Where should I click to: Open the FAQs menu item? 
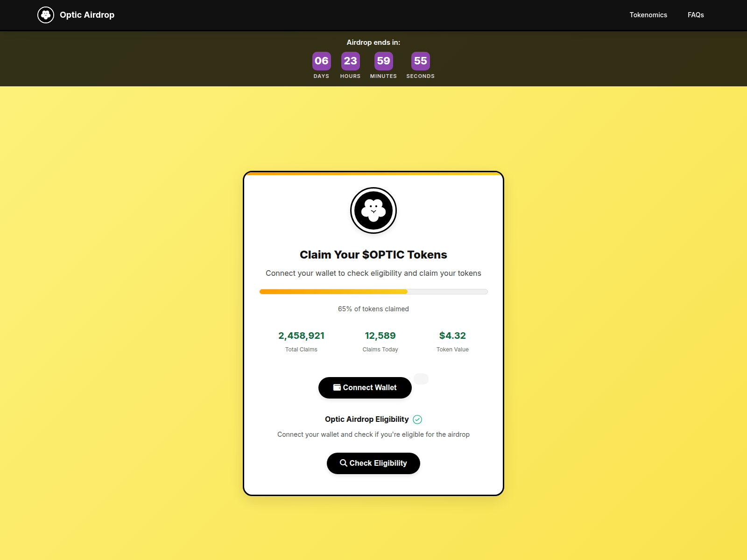tap(695, 14)
